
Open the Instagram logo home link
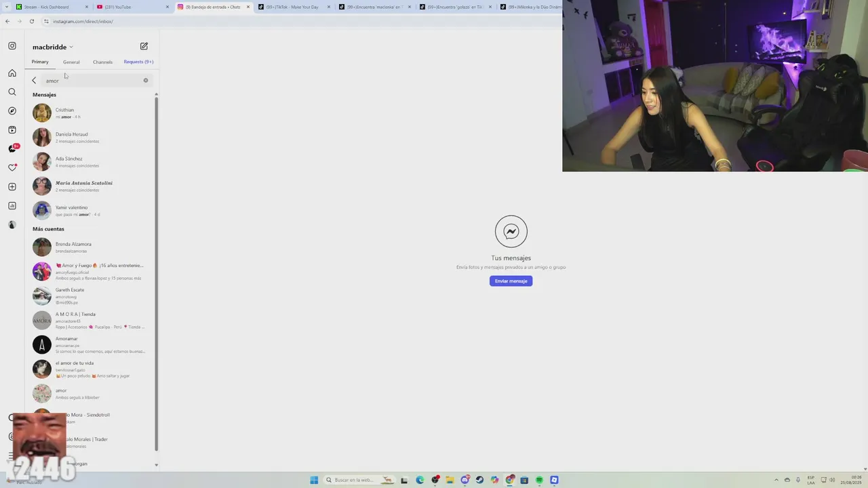pos(12,45)
